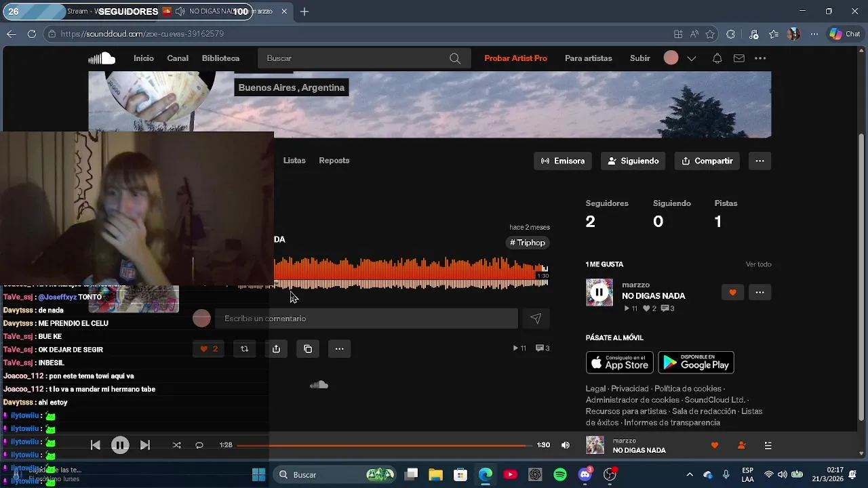Open Canal in the navigation

click(178, 58)
